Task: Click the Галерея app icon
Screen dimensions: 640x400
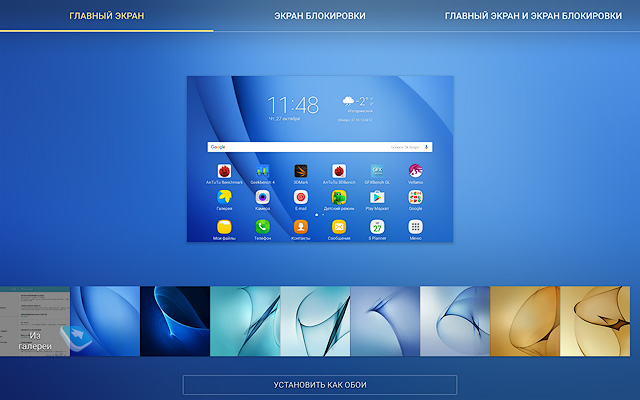Action: point(224,198)
